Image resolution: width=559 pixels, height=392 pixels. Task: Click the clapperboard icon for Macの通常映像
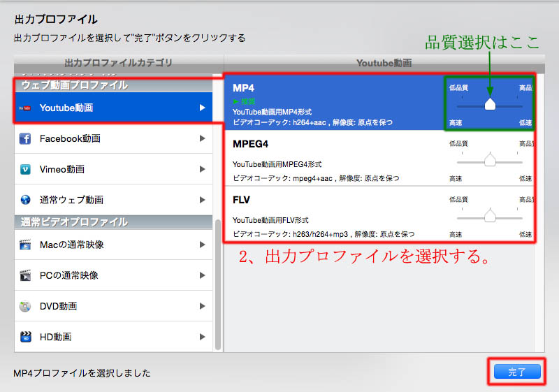click(x=25, y=245)
